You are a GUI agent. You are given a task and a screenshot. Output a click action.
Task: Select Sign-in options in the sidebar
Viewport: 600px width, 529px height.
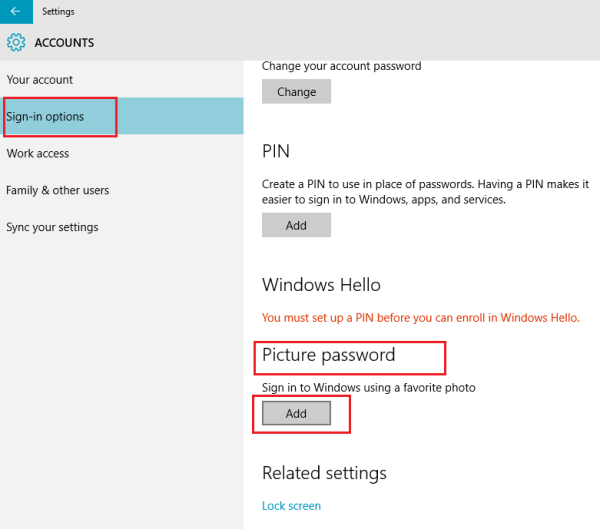46,117
